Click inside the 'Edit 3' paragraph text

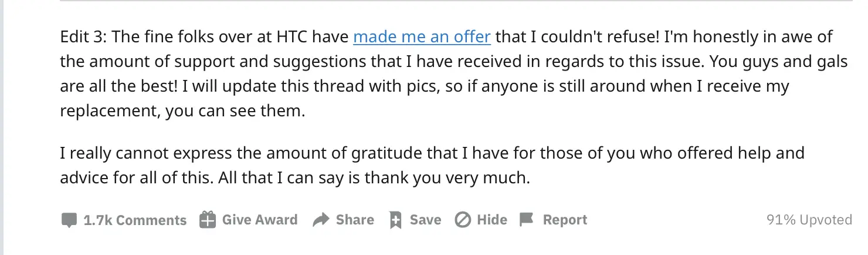click(x=455, y=73)
